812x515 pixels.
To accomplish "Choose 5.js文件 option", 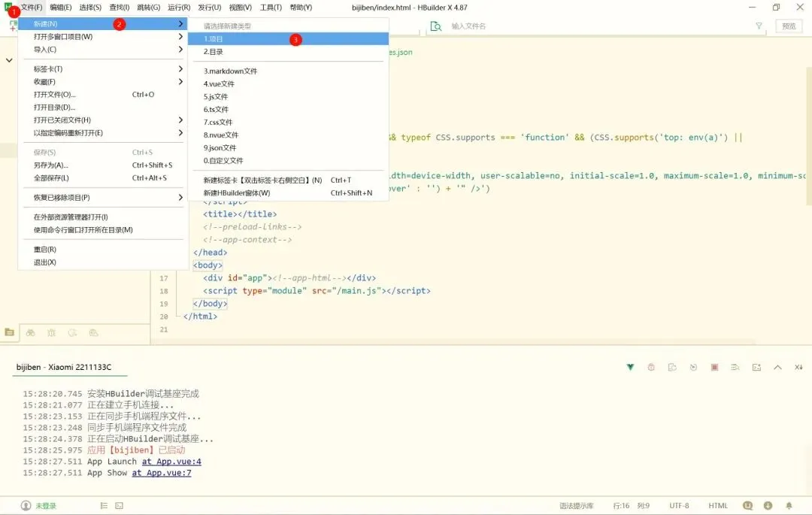I will [x=289, y=97].
